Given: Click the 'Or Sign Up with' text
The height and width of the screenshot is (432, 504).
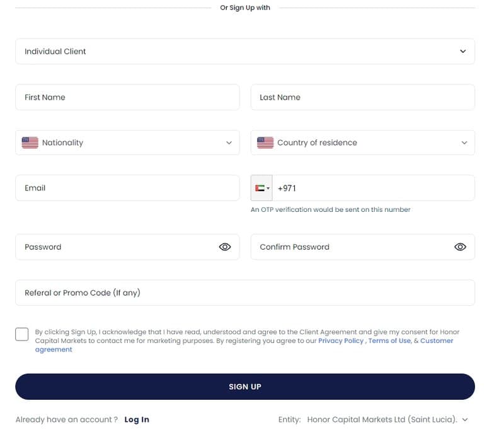Looking at the screenshot, I should tap(245, 8).
